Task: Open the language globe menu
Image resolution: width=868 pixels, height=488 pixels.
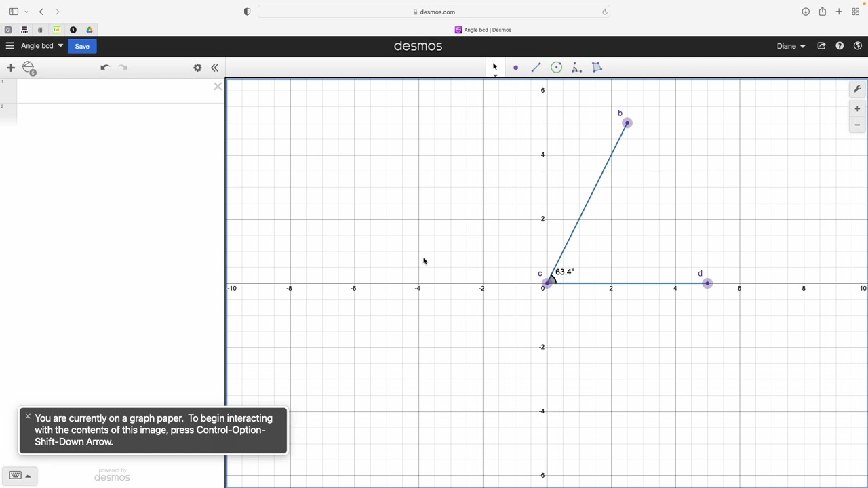Action: 858,46
